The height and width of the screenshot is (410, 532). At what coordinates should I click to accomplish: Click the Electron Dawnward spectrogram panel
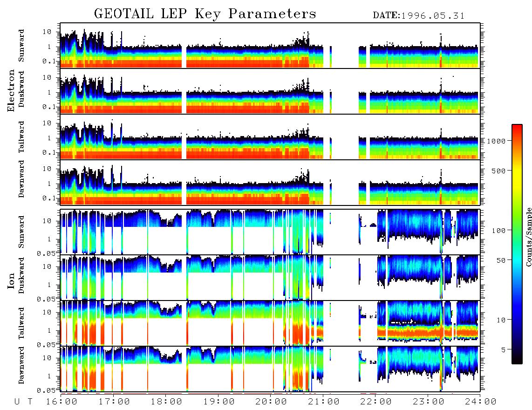270,182
